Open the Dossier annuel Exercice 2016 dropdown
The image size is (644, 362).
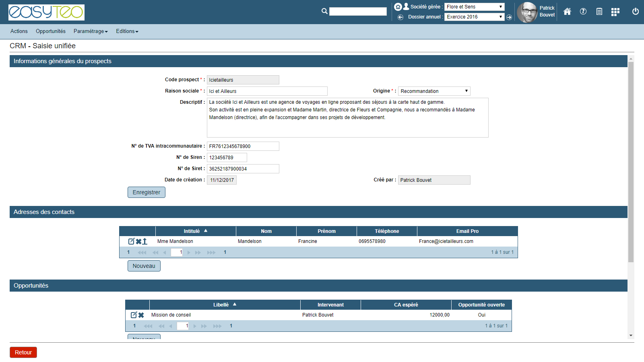(474, 17)
